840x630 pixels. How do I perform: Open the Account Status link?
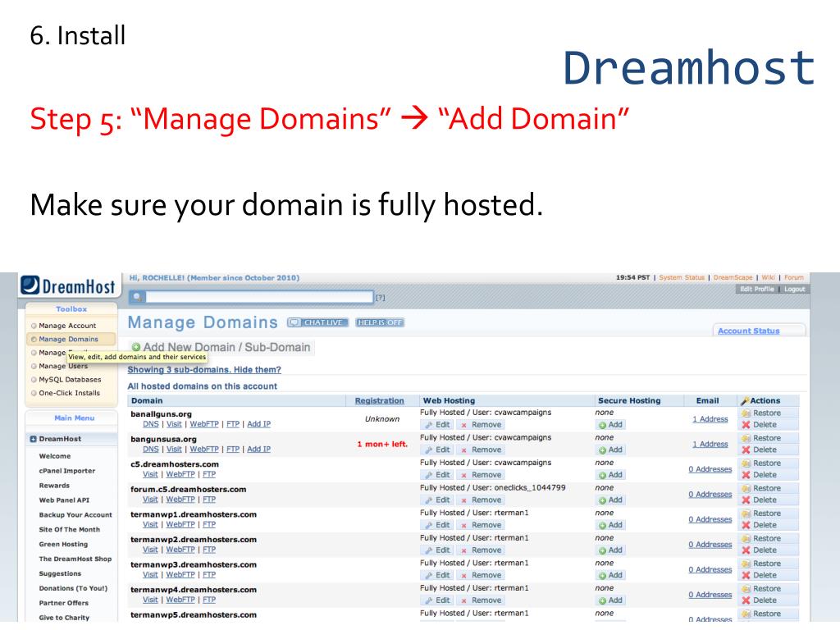click(748, 331)
